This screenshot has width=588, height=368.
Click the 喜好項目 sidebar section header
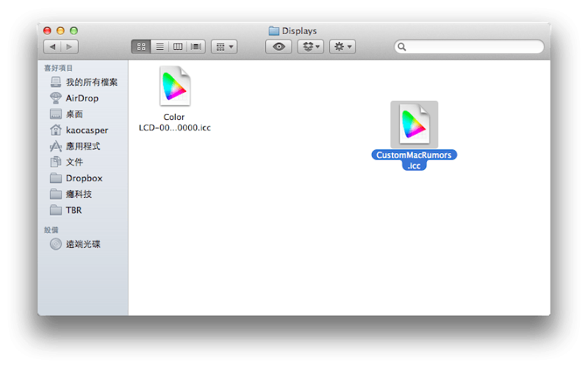[x=58, y=68]
